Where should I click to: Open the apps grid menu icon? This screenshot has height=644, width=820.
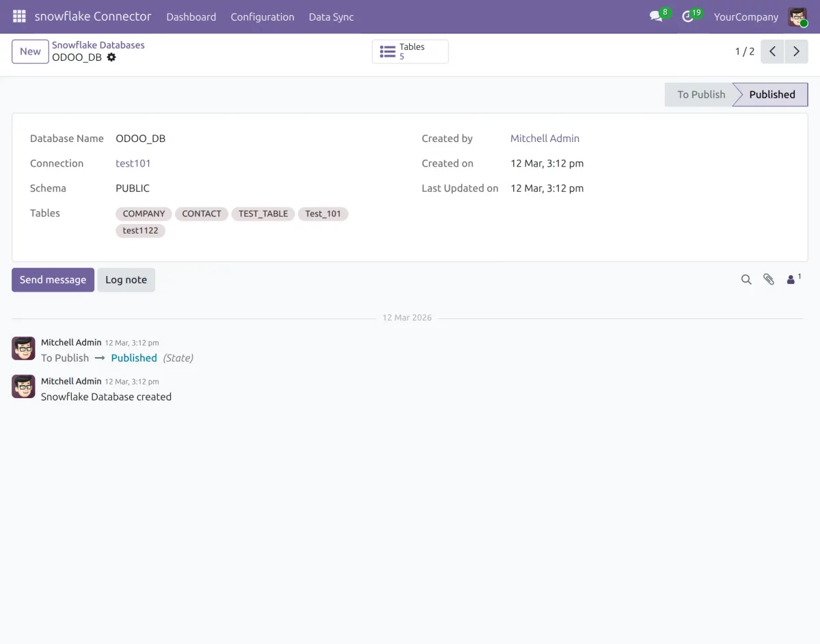click(x=19, y=16)
